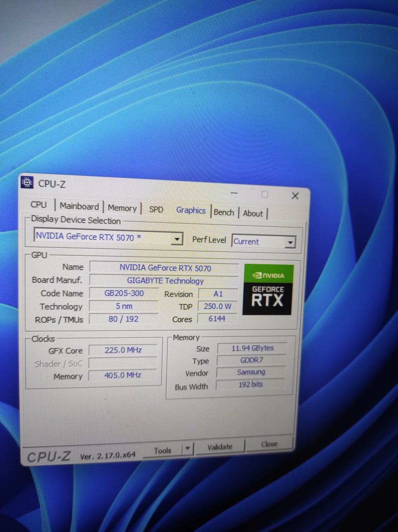Click the Code Name value GB205-300
398x532 pixels.
click(x=124, y=293)
